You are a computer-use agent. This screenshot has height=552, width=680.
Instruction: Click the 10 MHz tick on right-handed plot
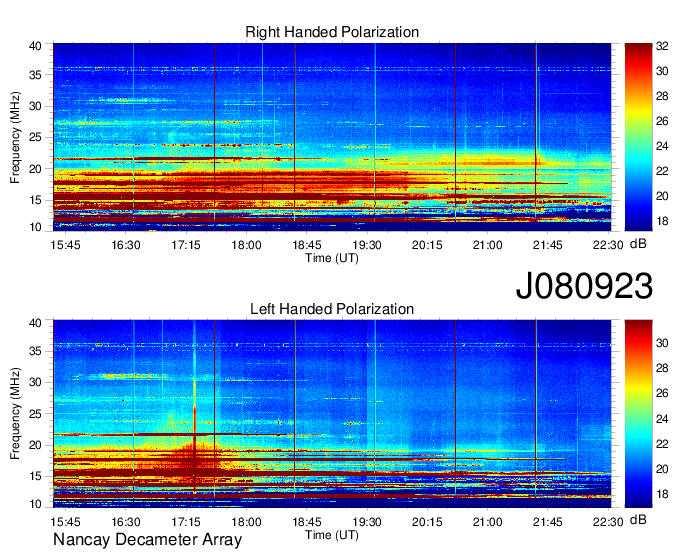pyautogui.click(x=35, y=227)
